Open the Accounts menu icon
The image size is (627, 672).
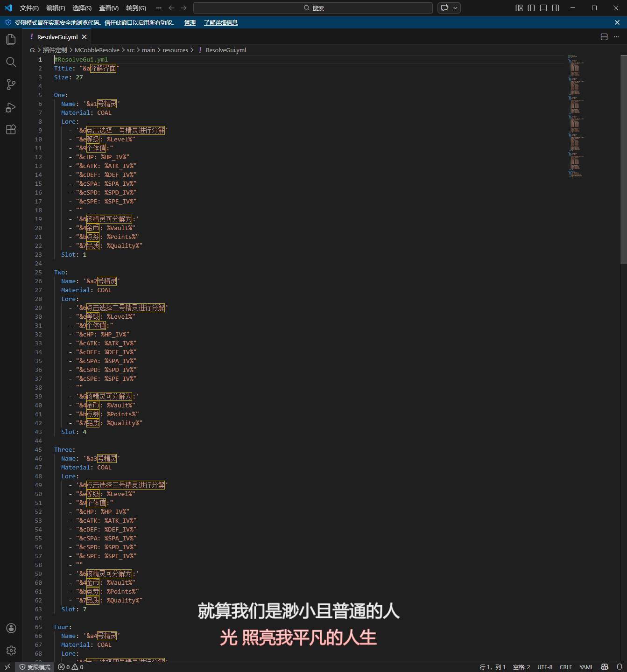11,628
